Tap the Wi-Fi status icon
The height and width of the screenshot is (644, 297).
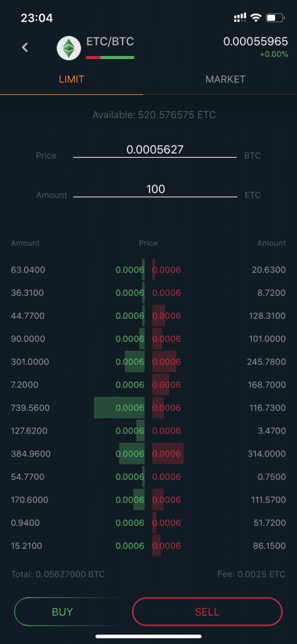pyautogui.click(x=256, y=18)
